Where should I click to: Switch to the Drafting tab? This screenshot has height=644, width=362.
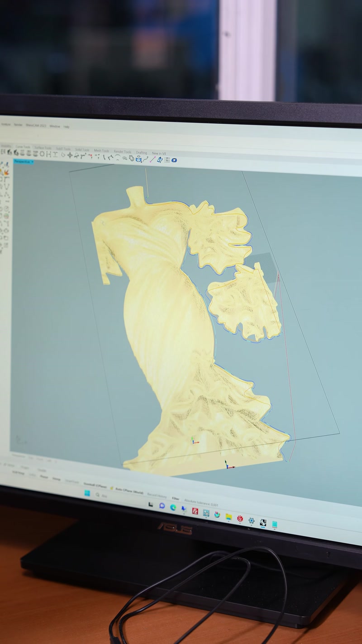142,153
